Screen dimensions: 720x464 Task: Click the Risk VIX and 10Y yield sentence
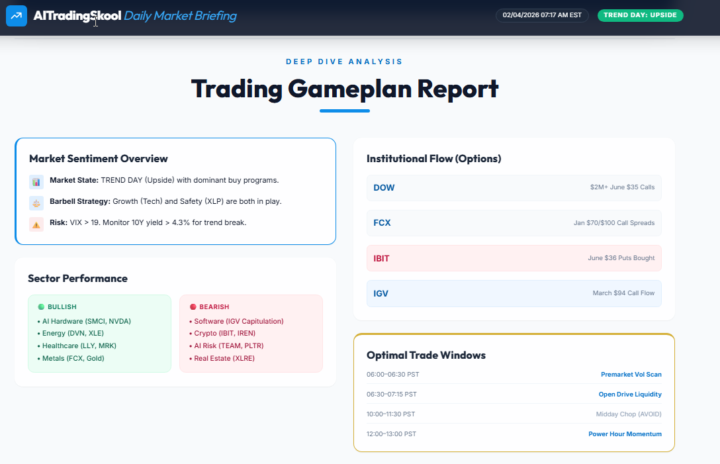coord(148,222)
